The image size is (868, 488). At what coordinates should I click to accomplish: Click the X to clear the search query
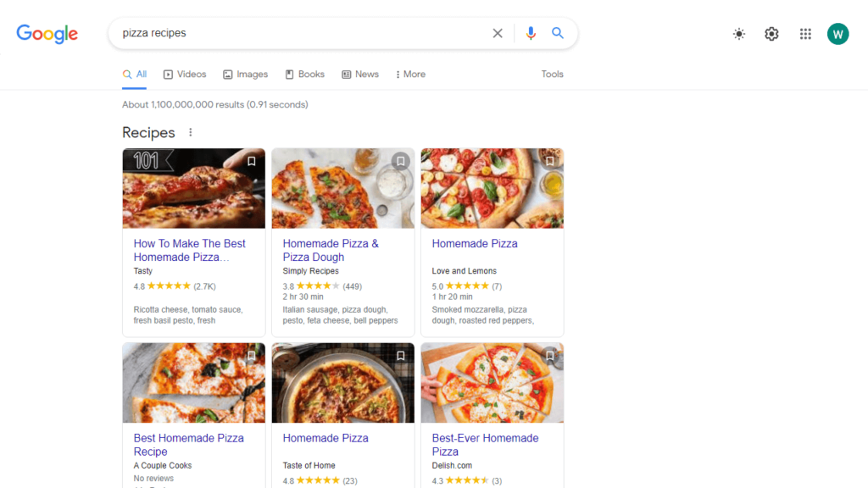pyautogui.click(x=498, y=33)
